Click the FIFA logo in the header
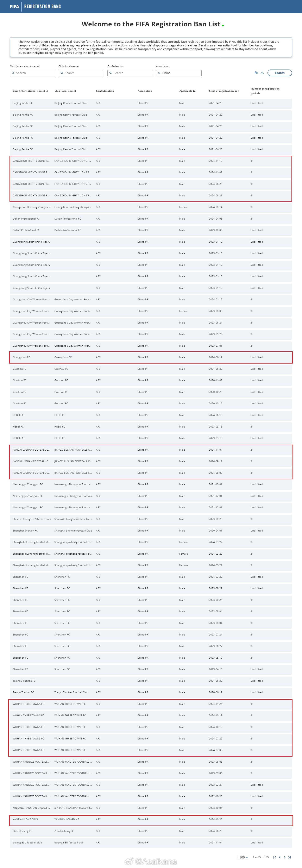The image size is (302, 868). click(x=14, y=6)
